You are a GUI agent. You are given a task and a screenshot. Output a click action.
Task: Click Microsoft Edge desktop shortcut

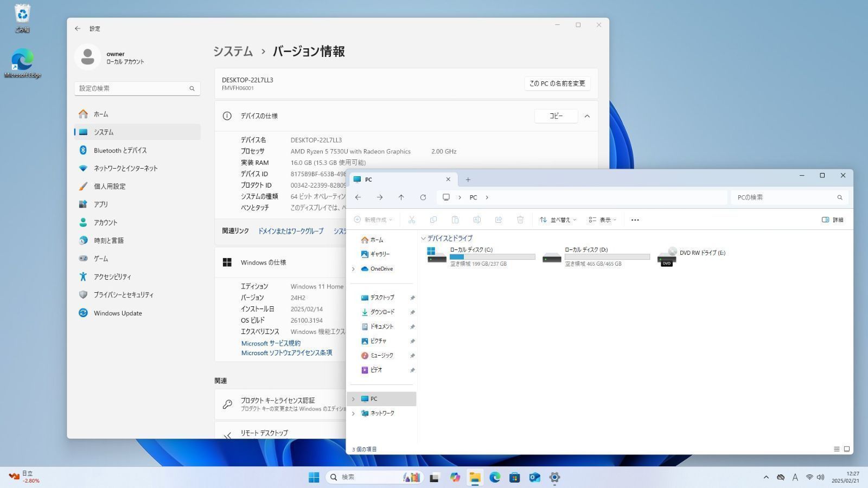click(x=22, y=63)
